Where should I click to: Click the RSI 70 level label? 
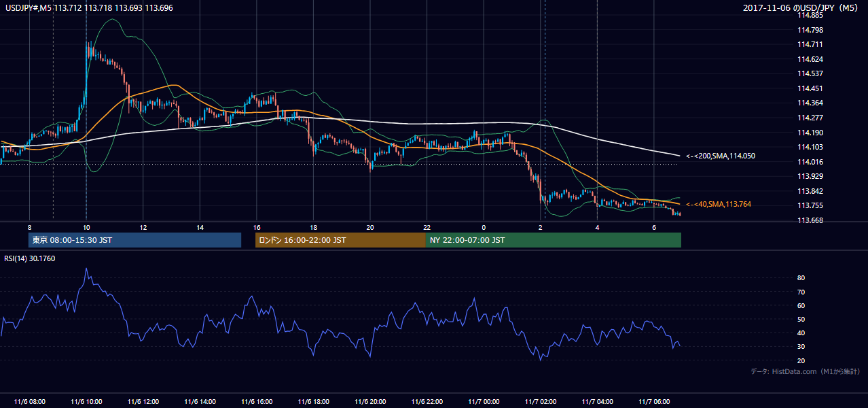coord(801,292)
